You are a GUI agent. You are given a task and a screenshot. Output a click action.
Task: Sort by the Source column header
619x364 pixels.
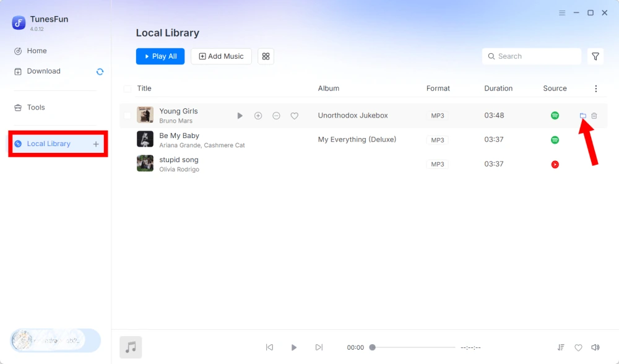tap(555, 89)
